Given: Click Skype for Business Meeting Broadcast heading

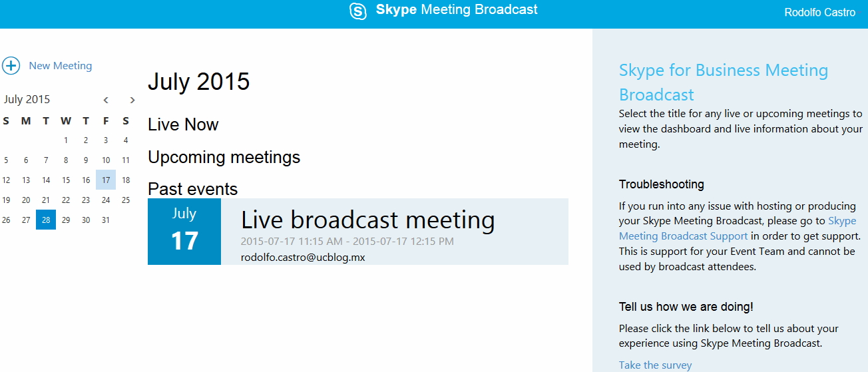Looking at the screenshot, I should [x=724, y=83].
